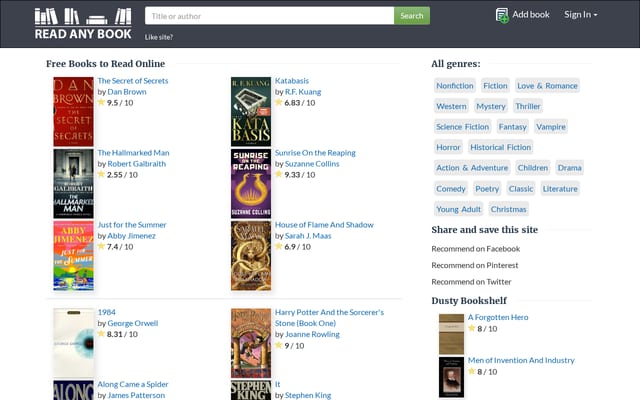This screenshot has width=640, height=400.
Task: Open A Forgotten Hero cover thumbnail
Action: coord(451,334)
